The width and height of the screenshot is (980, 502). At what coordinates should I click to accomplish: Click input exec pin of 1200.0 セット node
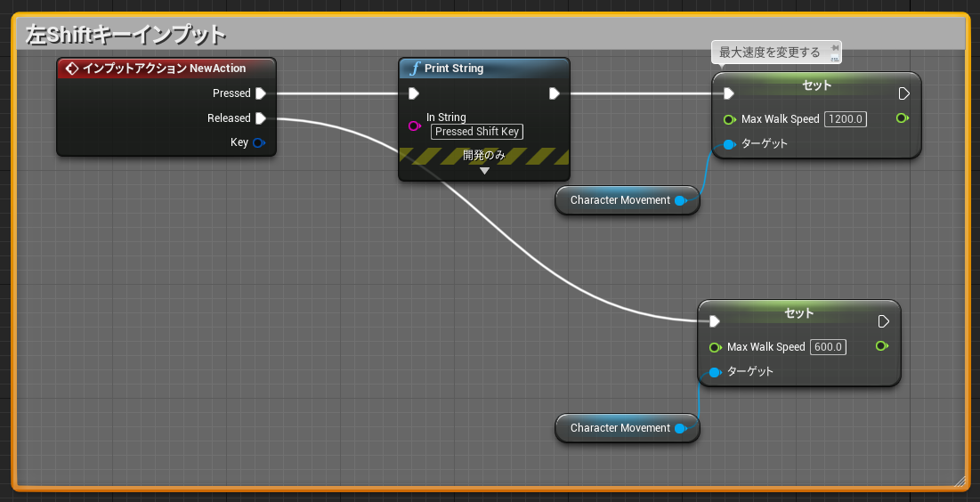pyautogui.click(x=728, y=93)
